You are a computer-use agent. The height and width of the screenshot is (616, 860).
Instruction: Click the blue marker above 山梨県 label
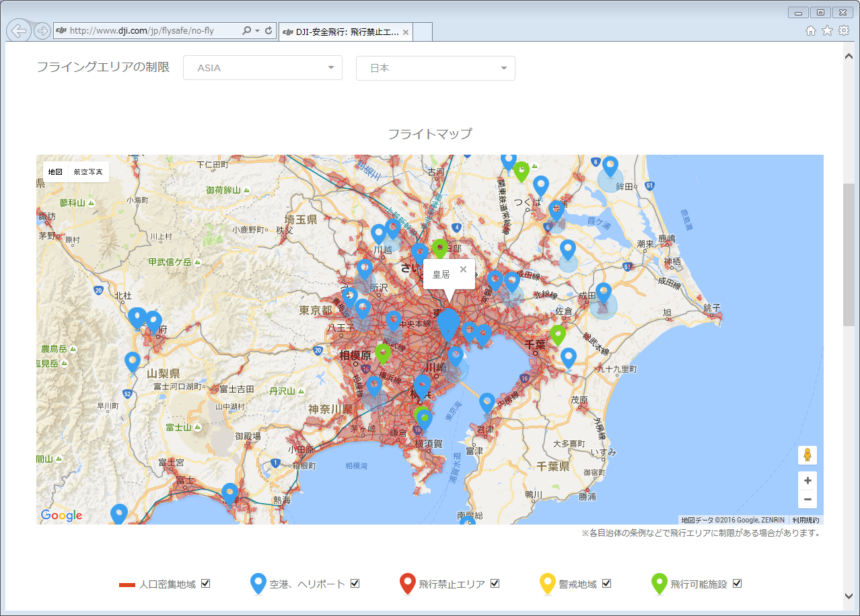[133, 362]
